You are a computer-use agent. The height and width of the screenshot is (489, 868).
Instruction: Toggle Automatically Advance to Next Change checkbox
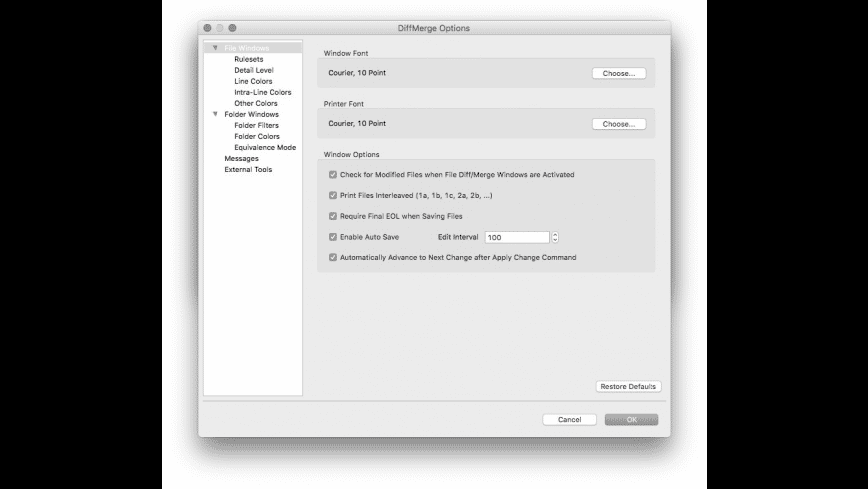pos(333,258)
